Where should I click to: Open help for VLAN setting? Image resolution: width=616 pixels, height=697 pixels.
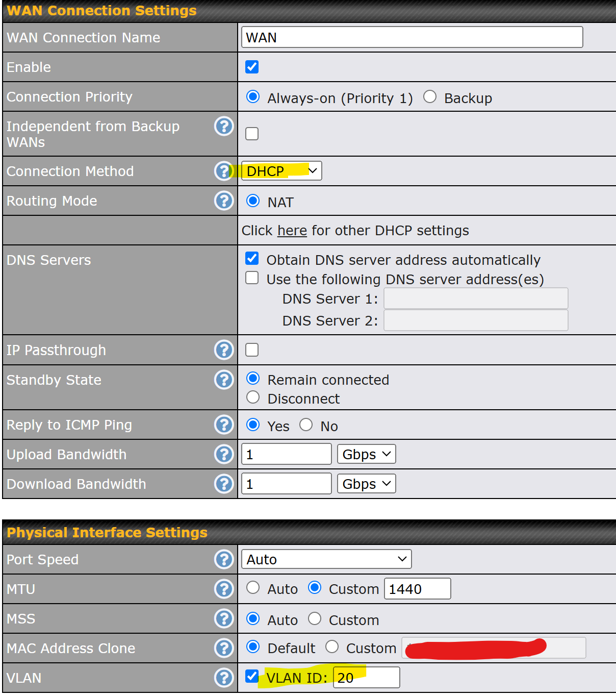tap(224, 678)
